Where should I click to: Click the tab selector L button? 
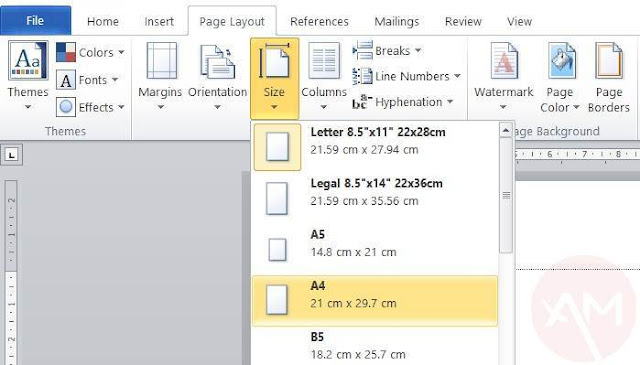11,155
